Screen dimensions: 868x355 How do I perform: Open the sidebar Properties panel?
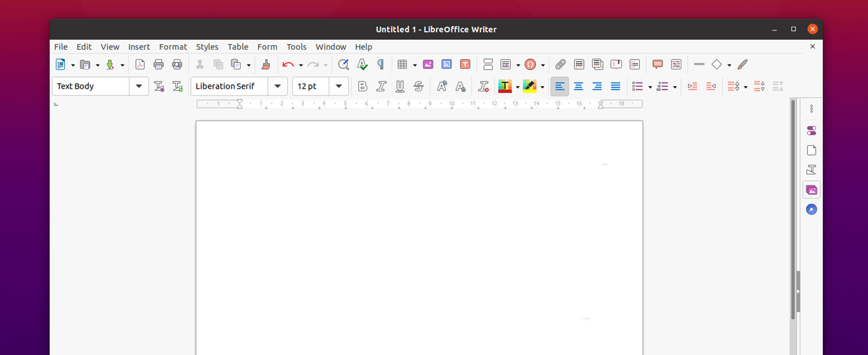[x=812, y=130]
